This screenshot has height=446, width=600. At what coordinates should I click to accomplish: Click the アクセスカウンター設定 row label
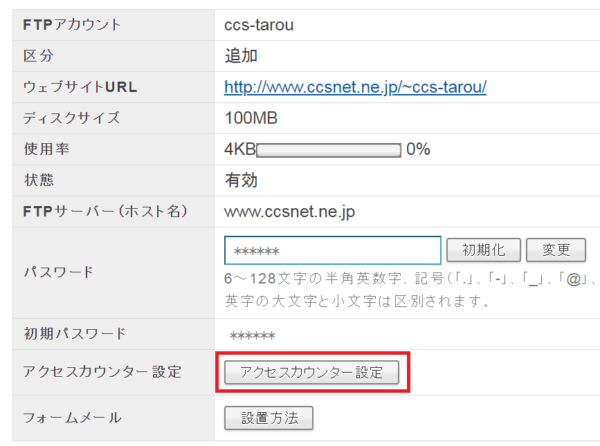tap(102, 372)
